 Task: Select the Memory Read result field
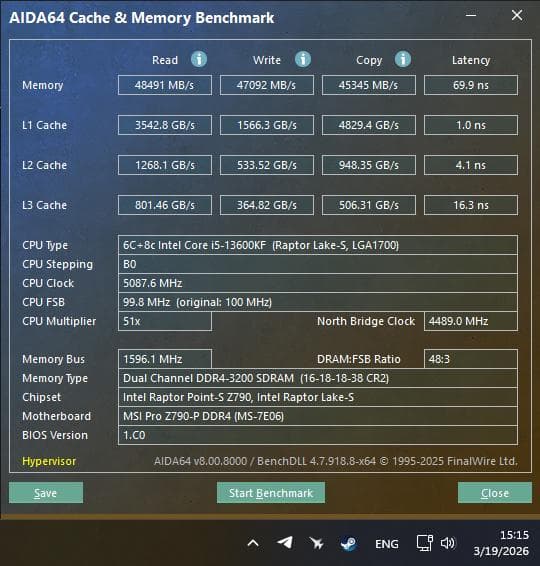coord(165,85)
